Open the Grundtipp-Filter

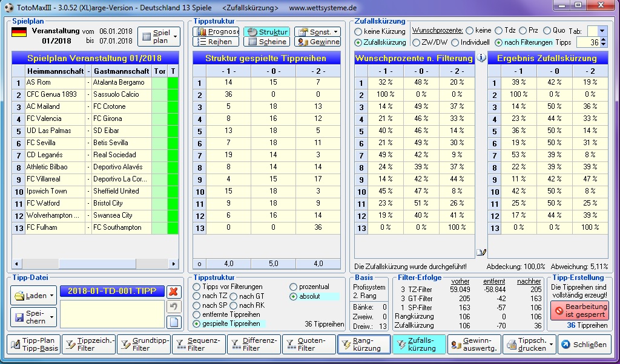coord(144,345)
